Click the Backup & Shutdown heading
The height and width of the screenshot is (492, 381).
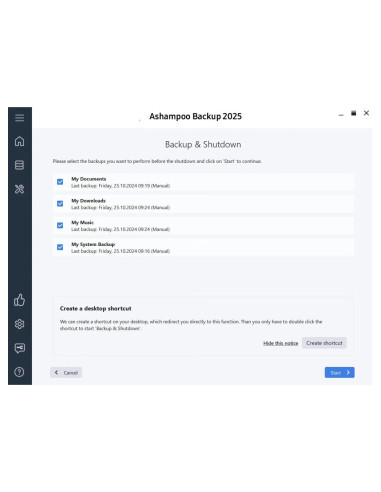[203, 144]
